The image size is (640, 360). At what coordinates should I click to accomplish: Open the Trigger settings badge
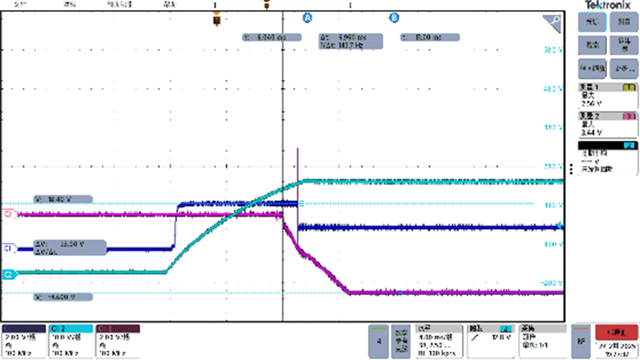coord(491,341)
